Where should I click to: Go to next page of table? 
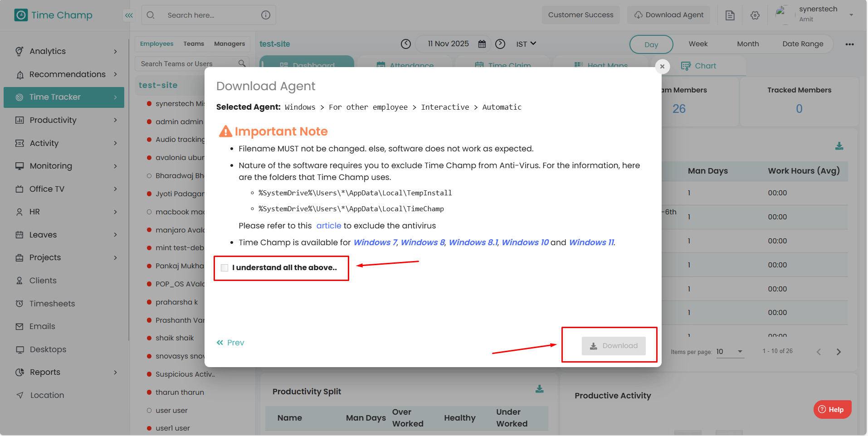[x=839, y=352]
